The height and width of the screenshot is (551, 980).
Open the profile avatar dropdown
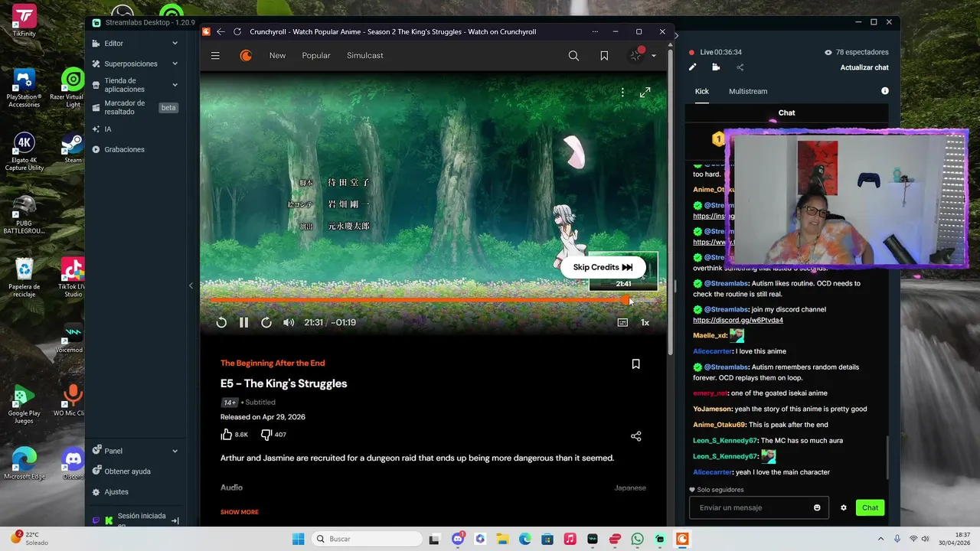642,55
